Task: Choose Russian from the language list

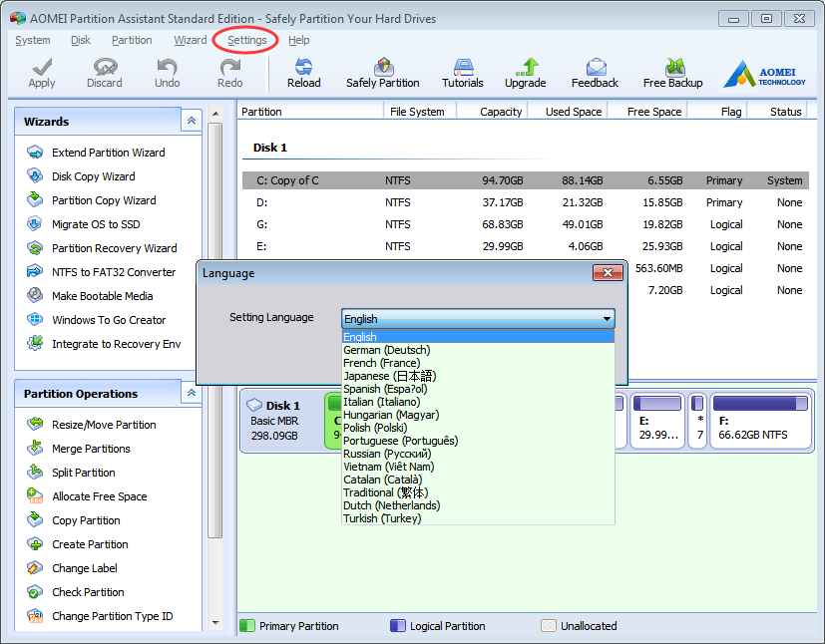Action: [478, 454]
